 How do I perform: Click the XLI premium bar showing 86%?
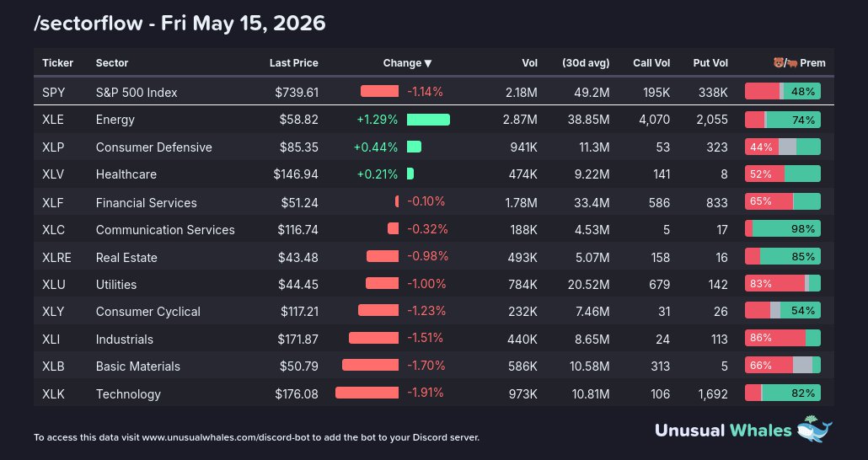(x=783, y=338)
